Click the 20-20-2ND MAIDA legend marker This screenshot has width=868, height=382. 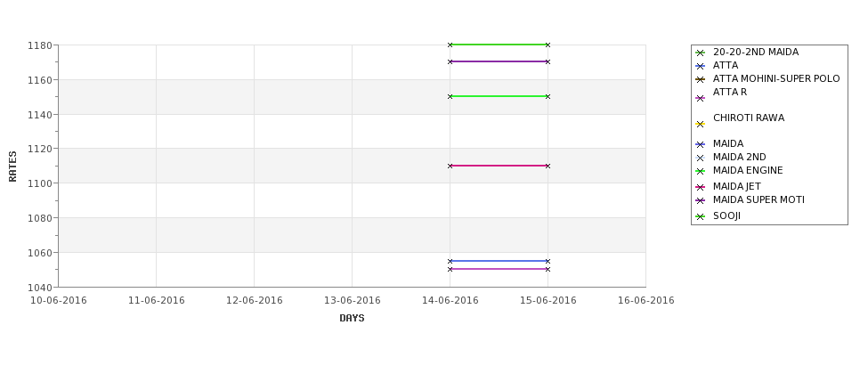click(700, 53)
